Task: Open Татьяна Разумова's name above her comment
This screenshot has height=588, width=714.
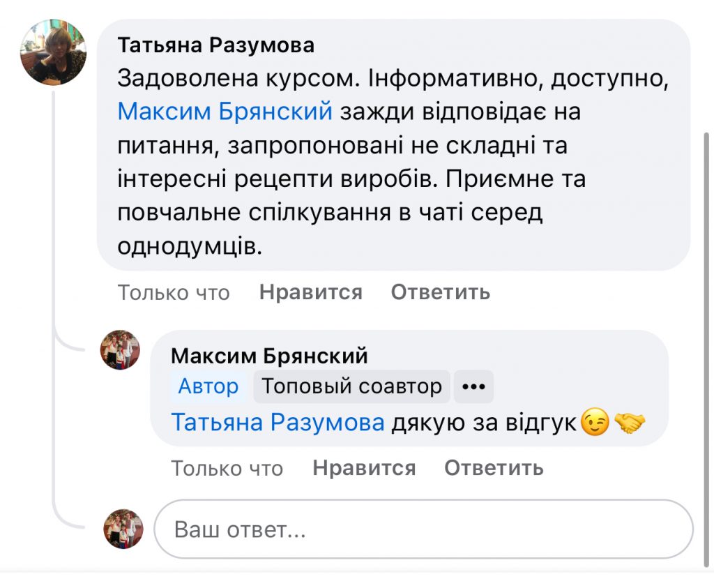Action: coord(215,45)
